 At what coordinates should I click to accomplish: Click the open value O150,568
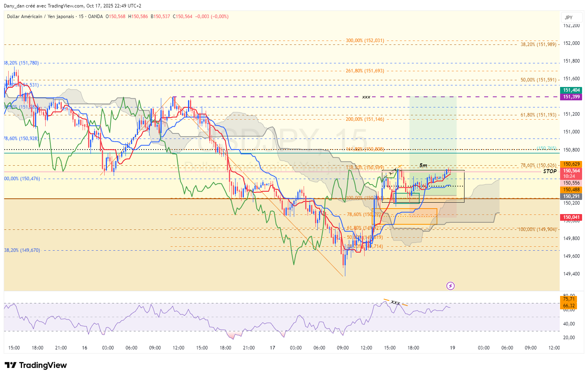tap(115, 17)
